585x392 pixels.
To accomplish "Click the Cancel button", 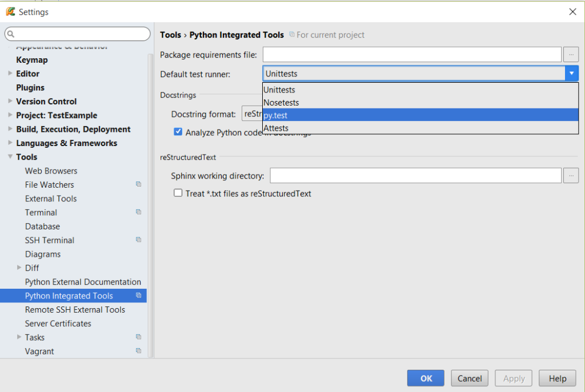I will coord(470,378).
